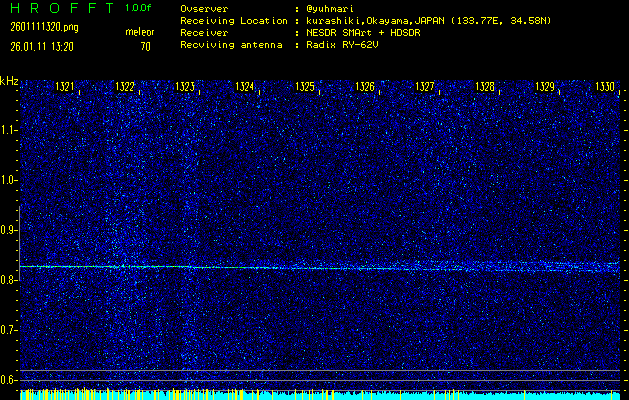Click the meteor label
Viewport: 629px width, 400px height.
pyautogui.click(x=139, y=32)
